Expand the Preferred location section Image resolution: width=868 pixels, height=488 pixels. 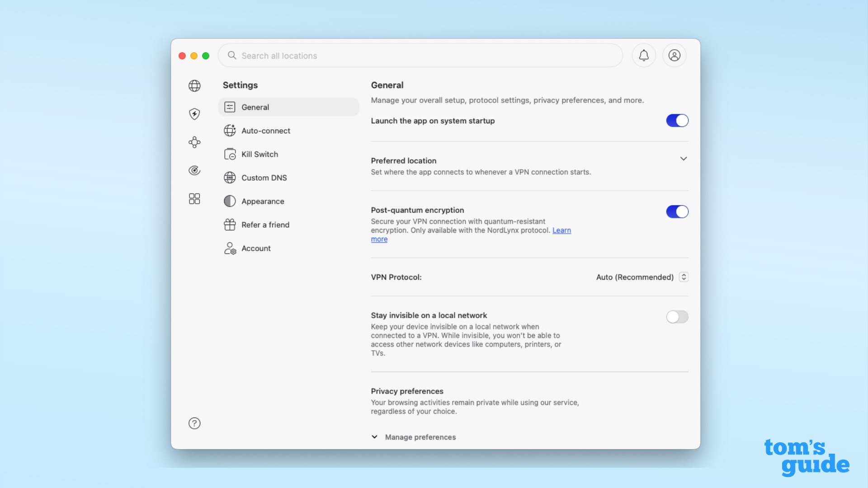tap(684, 159)
